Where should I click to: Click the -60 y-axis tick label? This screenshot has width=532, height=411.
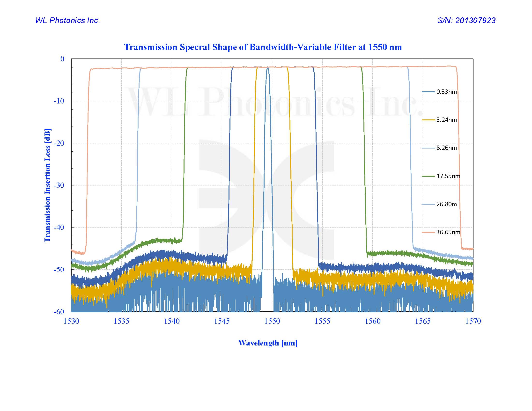tap(59, 312)
